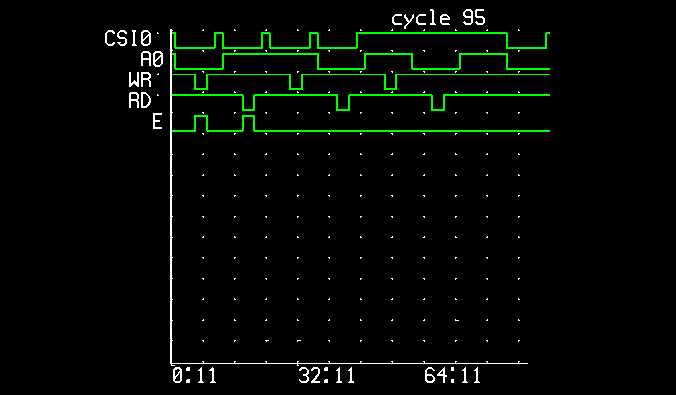
Task: Click the 32:11 time axis marker
Action: 327,376
